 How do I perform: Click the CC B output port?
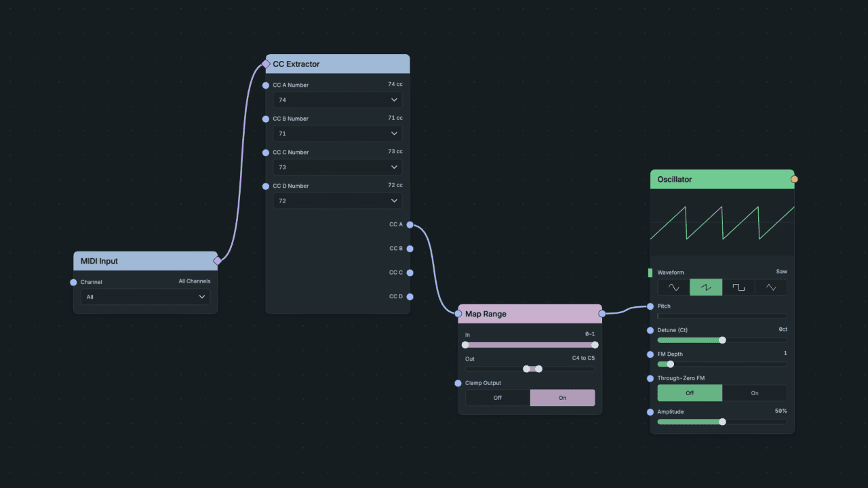coord(410,249)
